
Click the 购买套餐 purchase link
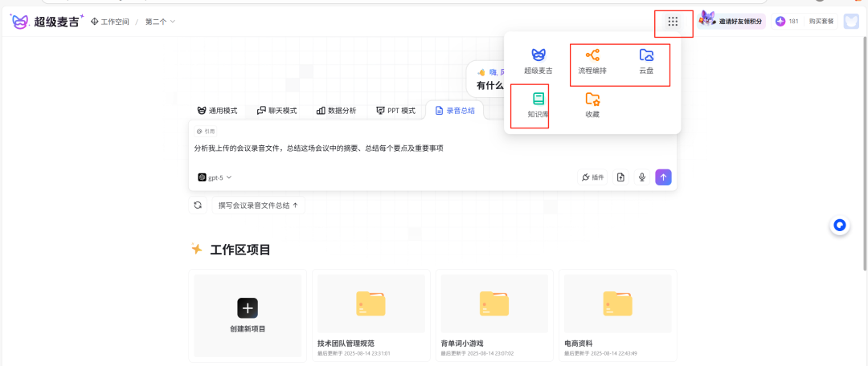tap(821, 22)
